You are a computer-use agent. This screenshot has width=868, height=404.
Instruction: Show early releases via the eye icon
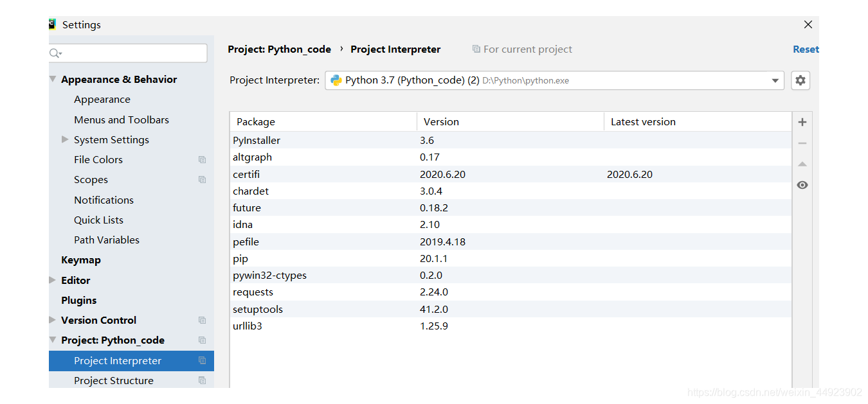[802, 185]
